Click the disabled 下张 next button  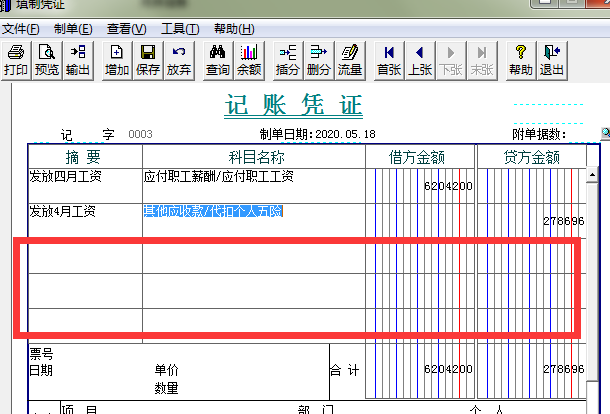click(x=451, y=61)
